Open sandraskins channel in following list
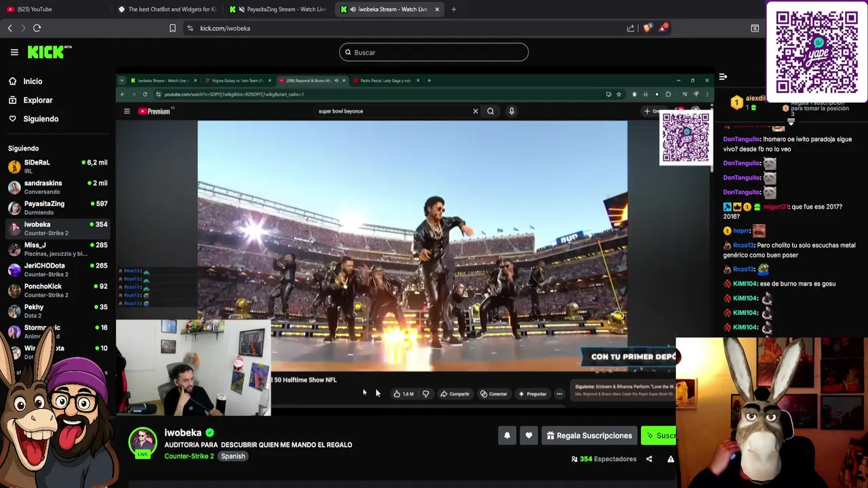Image resolution: width=868 pixels, height=488 pixels. (x=58, y=187)
